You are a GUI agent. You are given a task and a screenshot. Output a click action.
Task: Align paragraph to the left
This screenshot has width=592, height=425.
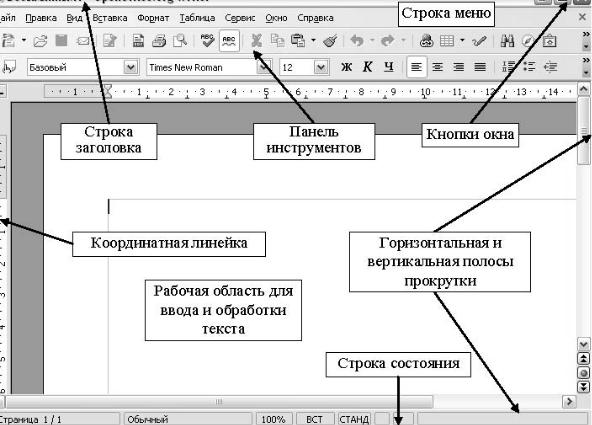point(416,67)
